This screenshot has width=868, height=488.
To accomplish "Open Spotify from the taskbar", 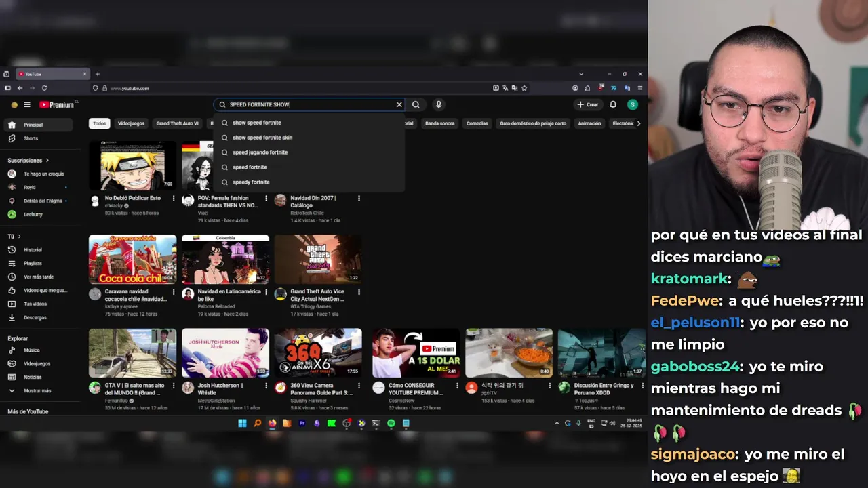I will (x=391, y=424).
